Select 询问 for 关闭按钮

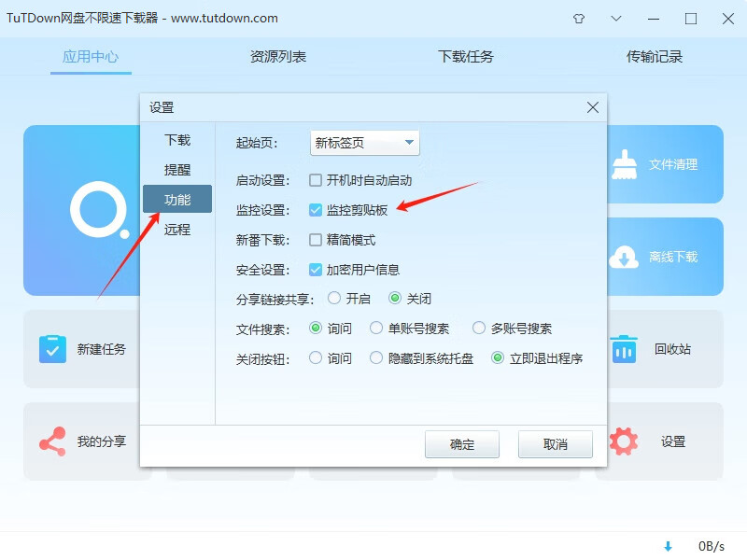pos(316,357)
